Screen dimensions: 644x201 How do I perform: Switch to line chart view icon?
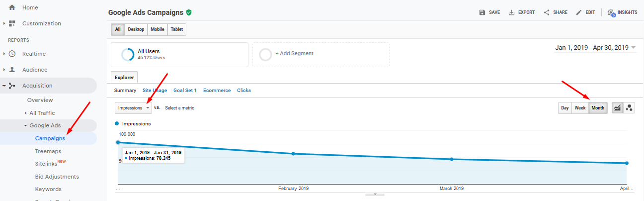[x=618, y=108]
